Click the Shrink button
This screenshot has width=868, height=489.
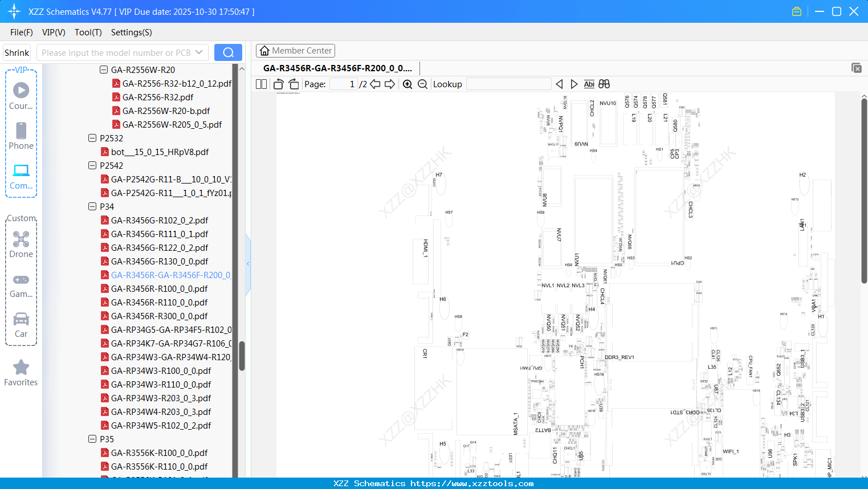coord(17,52)
